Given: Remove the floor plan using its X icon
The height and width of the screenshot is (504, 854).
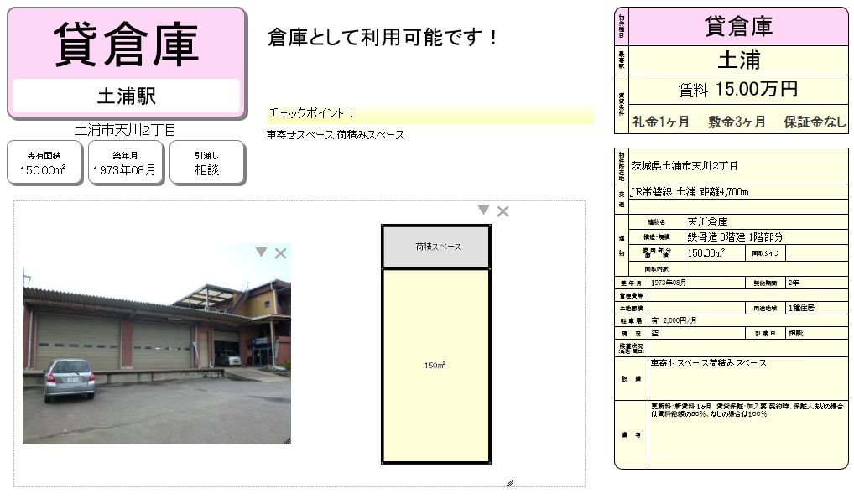Looking at the screenshot, I should (503, 211).
